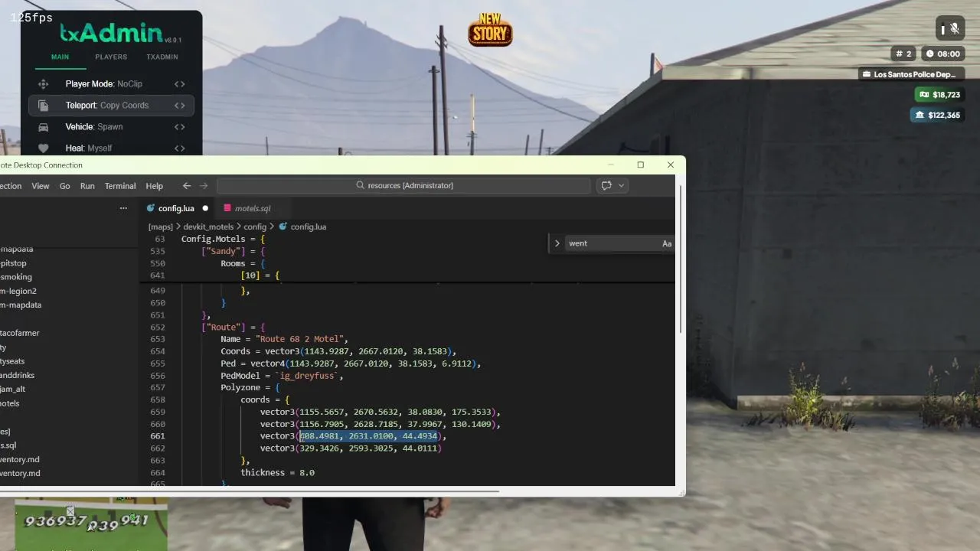The height and width of the screenshot is (551, 980).
Task: Click the search magnifier in command center
Action: (x=361, y=185)
